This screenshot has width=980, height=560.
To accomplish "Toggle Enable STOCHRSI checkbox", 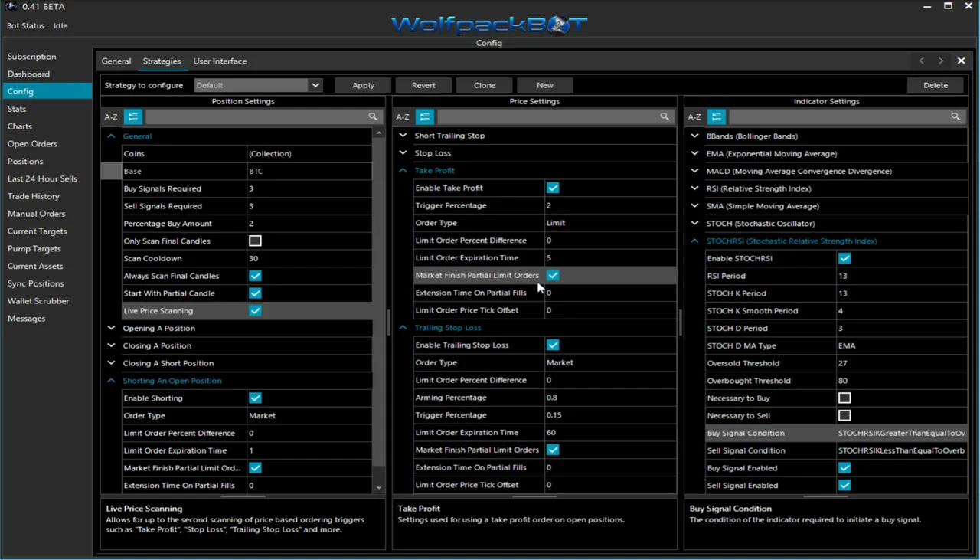I will pyautogui.click(x=844, y=258).
